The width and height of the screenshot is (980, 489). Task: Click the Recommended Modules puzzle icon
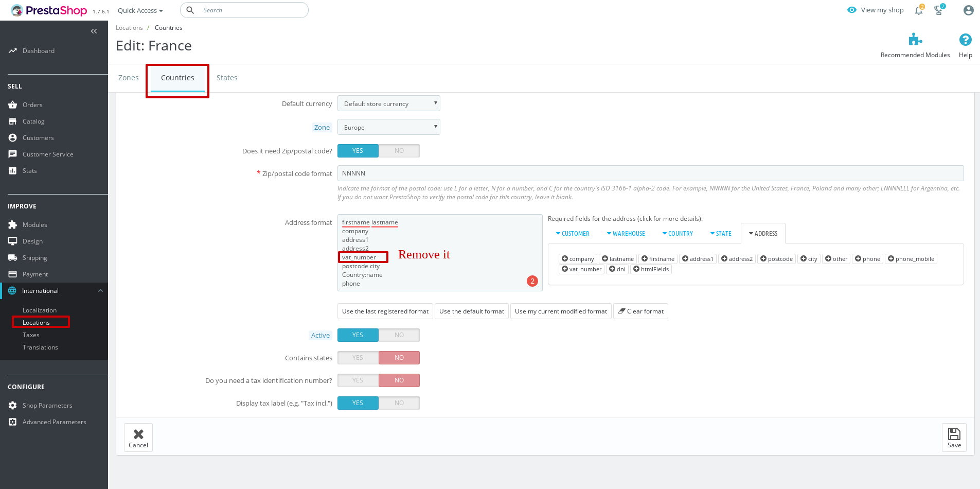(x=915, y=39)
